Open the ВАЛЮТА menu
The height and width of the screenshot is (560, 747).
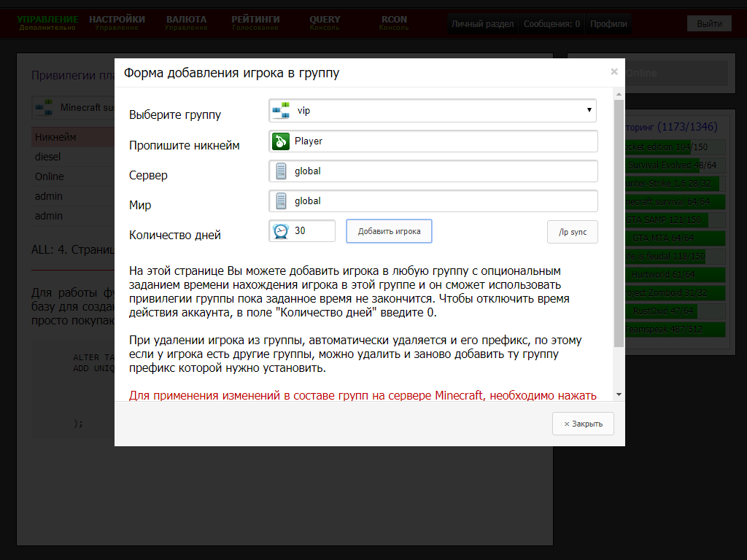pos(186,23)
